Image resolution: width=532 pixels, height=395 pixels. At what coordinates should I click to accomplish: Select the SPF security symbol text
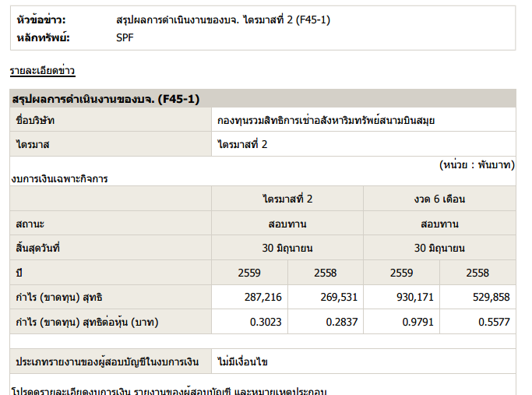click(125, 37)
